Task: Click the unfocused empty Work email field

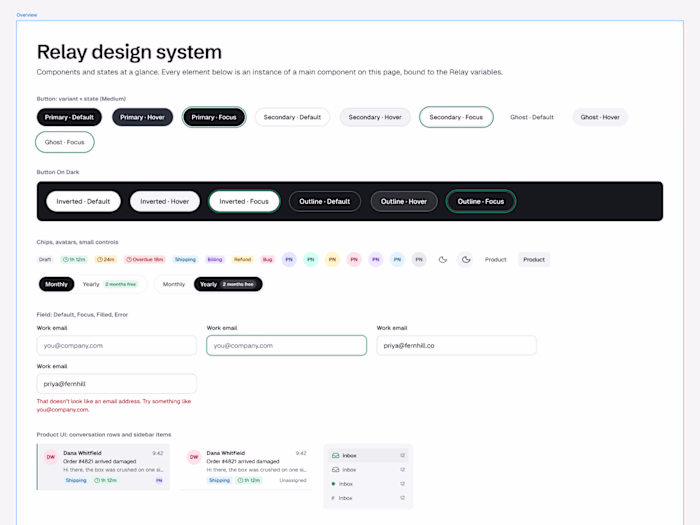Action: 117,346
